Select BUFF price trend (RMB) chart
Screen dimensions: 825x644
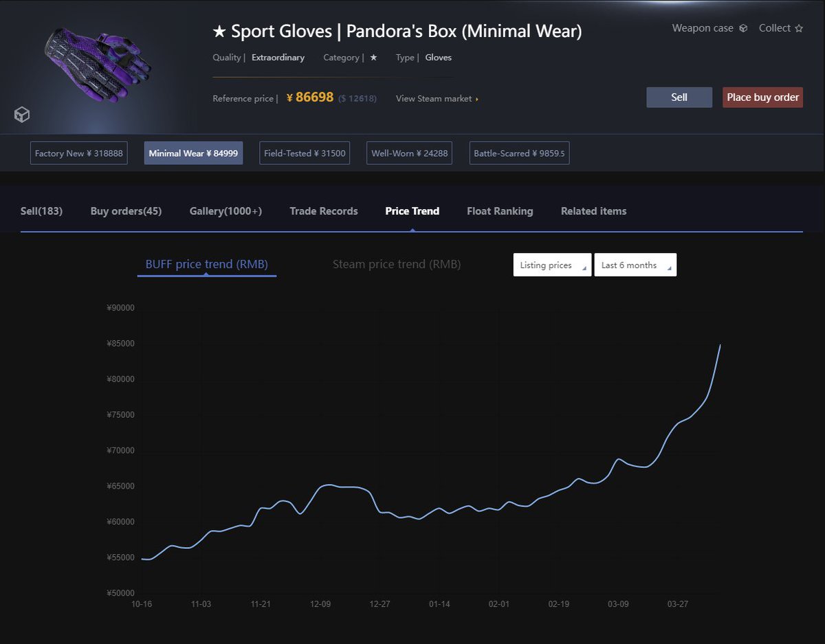coord(206,265)
